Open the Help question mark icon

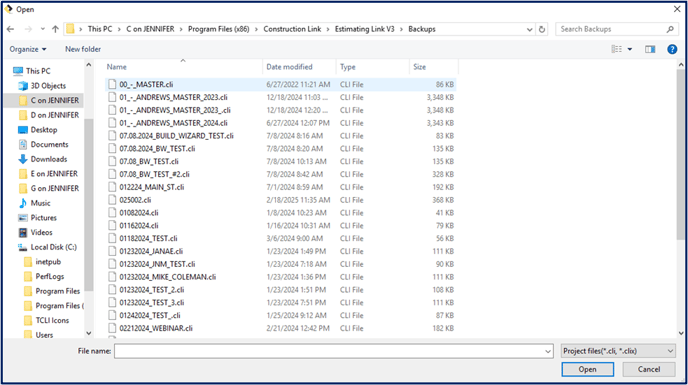tap(672, 49)
